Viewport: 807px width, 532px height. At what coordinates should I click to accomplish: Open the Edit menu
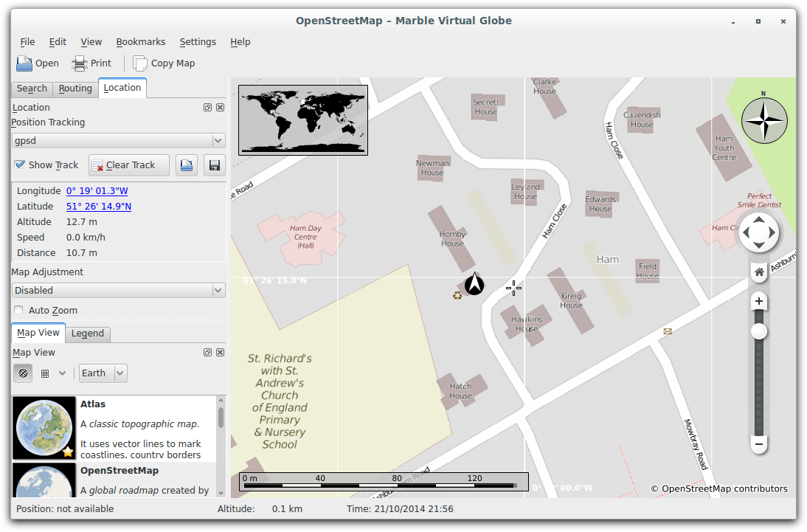click(x=58, y=42)
